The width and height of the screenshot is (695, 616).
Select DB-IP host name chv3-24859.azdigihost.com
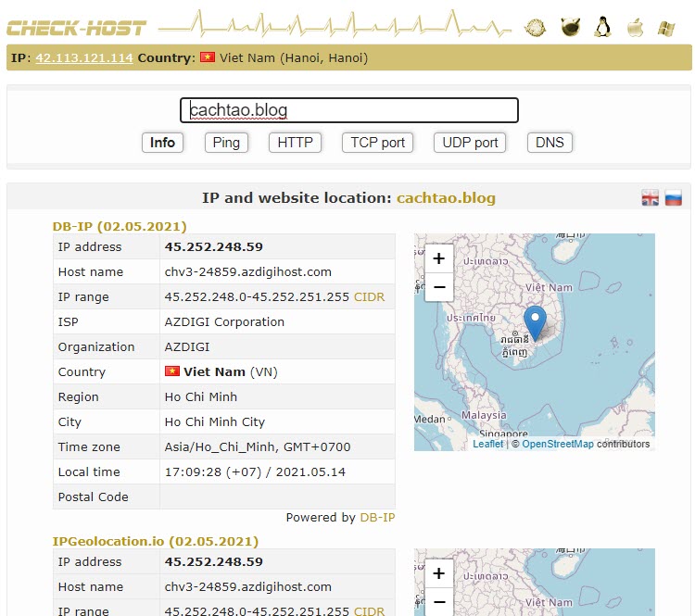pyautogui.click(x=247, y=271)
